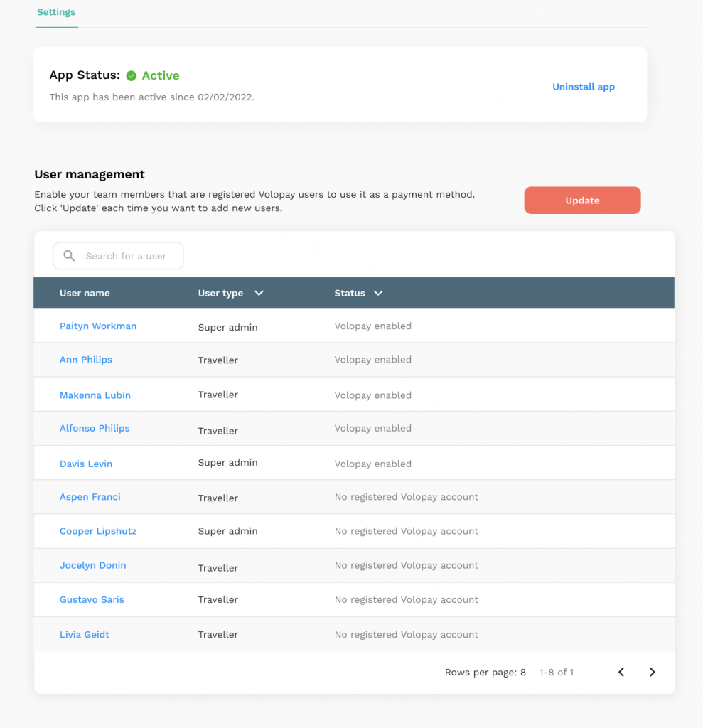Image resolution: width=703 pixels, height=728 pixels.
Task: Click Super admin in Cooper Lipshutz's row
Action: coord(227,531)
